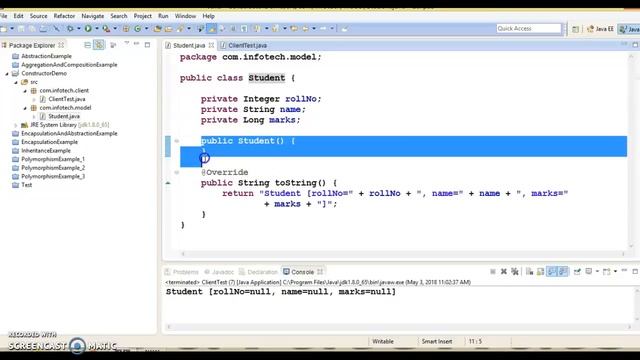Viewport: 640px width, 360px height.
Task: Switch to the Java EE perspective
Action: tap(600, 29)
